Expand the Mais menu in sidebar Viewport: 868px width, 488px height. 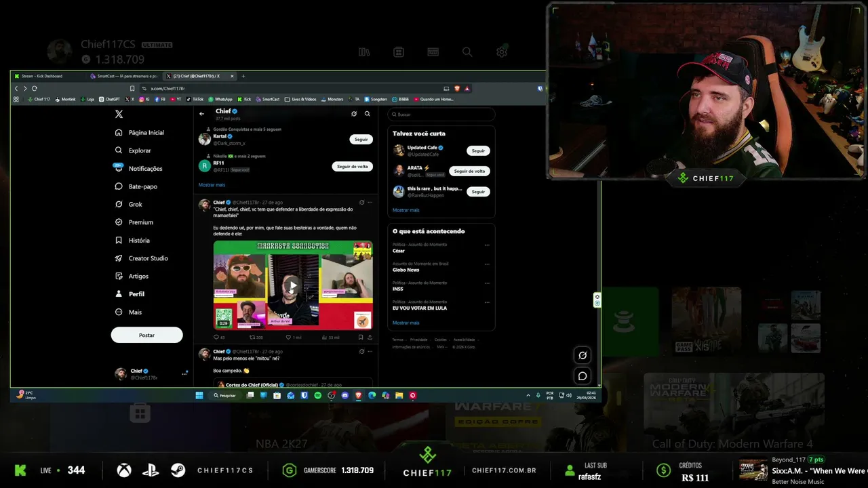tap(128, 312)
